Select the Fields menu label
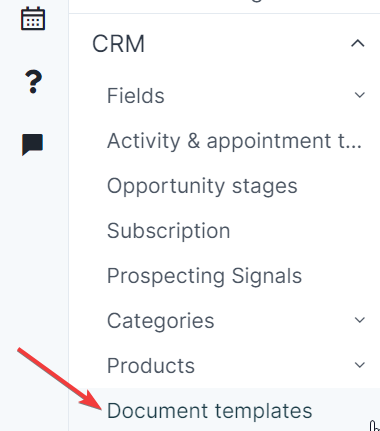 click(x=136, y=96)
